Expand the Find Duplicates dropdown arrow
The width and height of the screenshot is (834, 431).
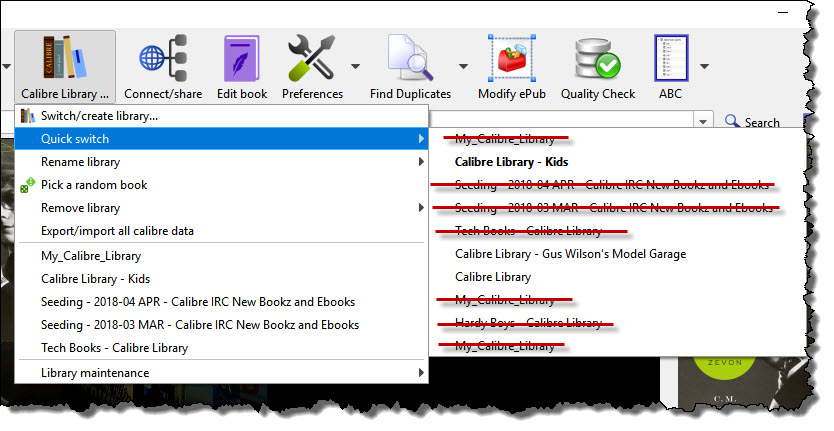tap(463, 67)
